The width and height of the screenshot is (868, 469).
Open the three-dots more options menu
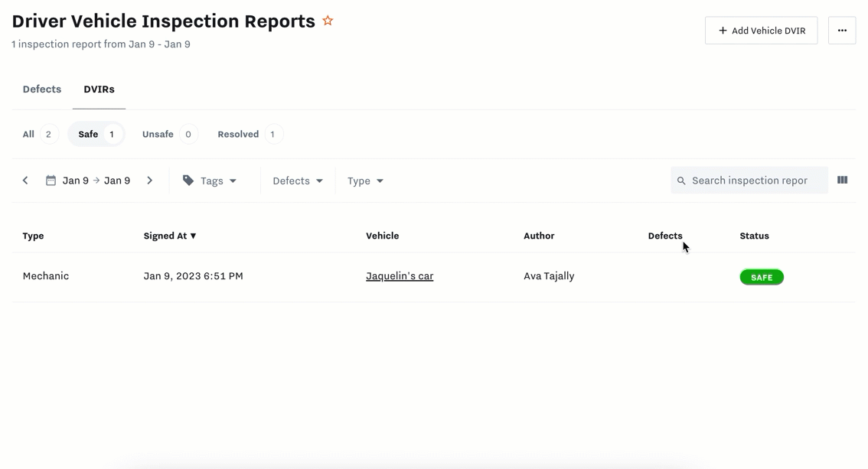841,31
